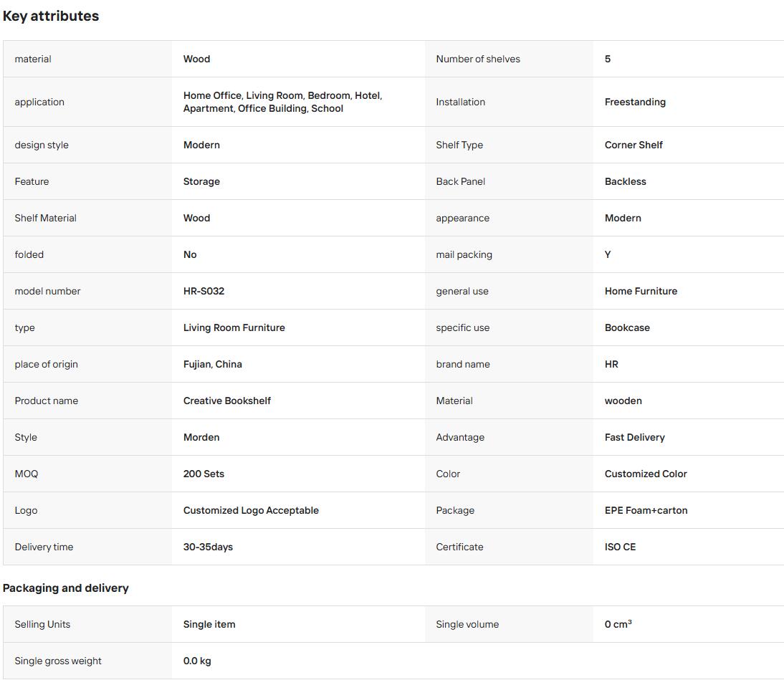Viewport: 784px width, 680px height.
Task: Click the Freestanding installation value
Action: pos(635,102)
